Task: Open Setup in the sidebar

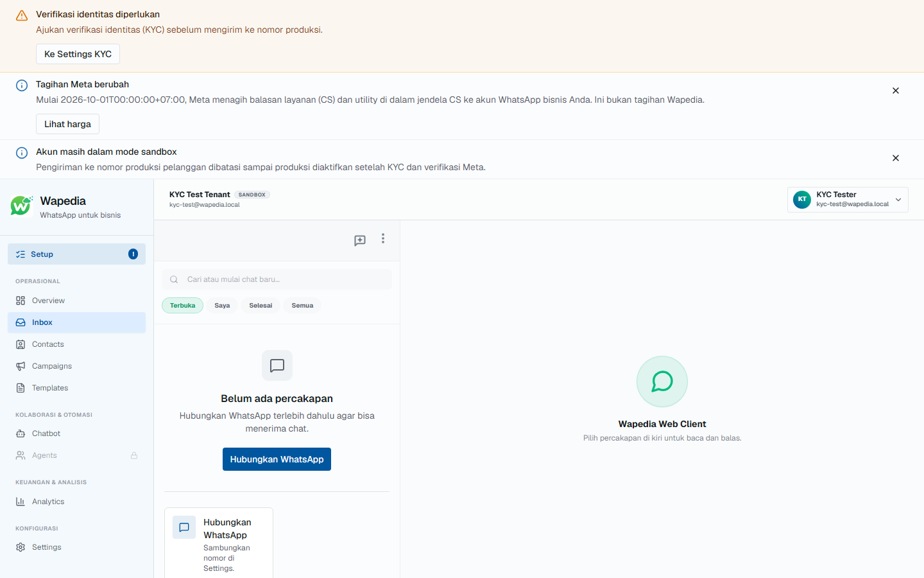Action: point(76,254)
